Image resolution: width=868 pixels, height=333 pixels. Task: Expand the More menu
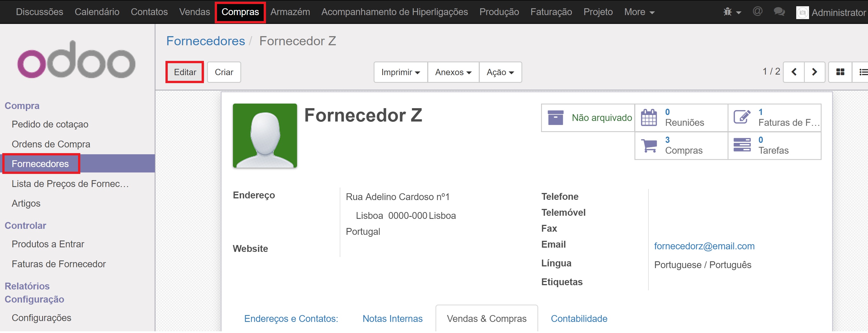(x=639, y=12)
